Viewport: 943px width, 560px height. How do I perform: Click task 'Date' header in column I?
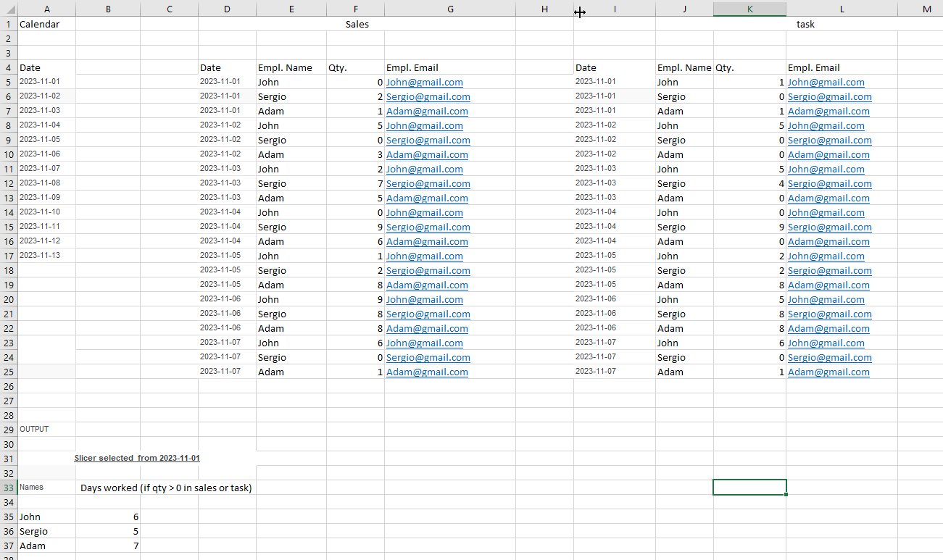click(615, 67)
